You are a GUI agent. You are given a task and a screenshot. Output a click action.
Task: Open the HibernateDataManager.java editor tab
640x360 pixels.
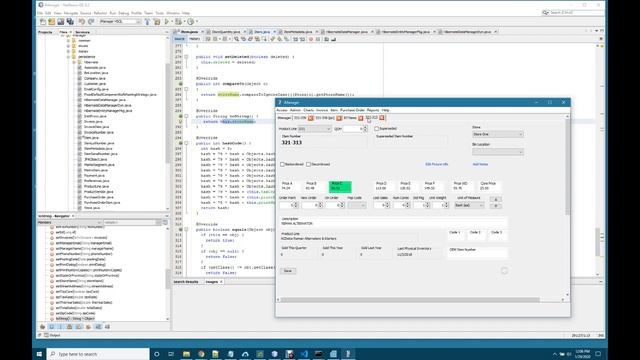click(x=346, y=31)
